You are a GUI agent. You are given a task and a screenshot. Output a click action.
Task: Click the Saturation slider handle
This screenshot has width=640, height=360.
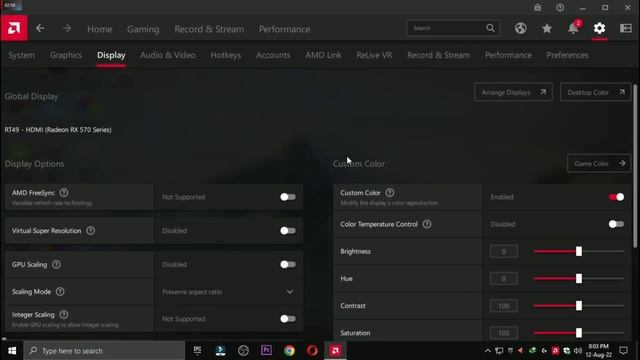click(x=579, y=333)
